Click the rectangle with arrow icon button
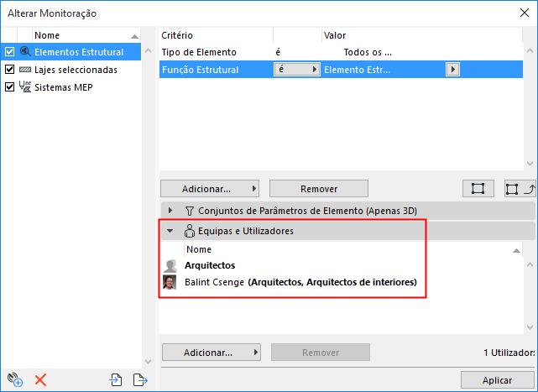The height and width of the screenshot is (392, 538). tap(519, 188)
